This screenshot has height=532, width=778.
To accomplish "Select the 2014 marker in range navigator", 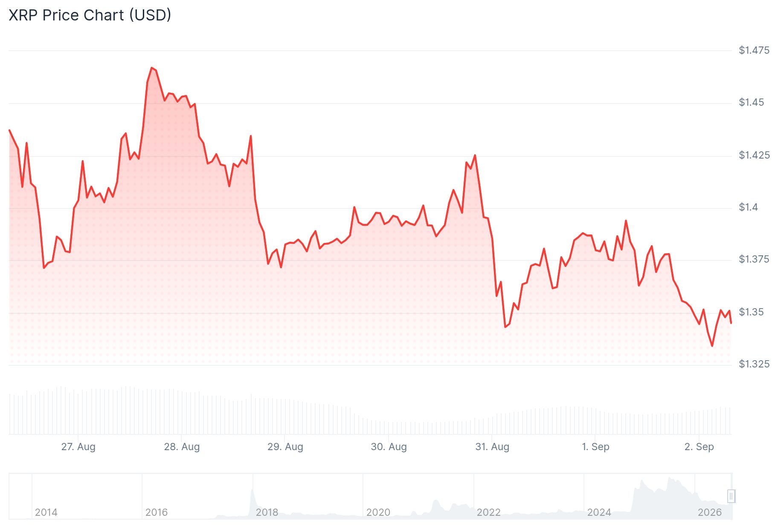I will pyautogui.click(x=46, y=512).
